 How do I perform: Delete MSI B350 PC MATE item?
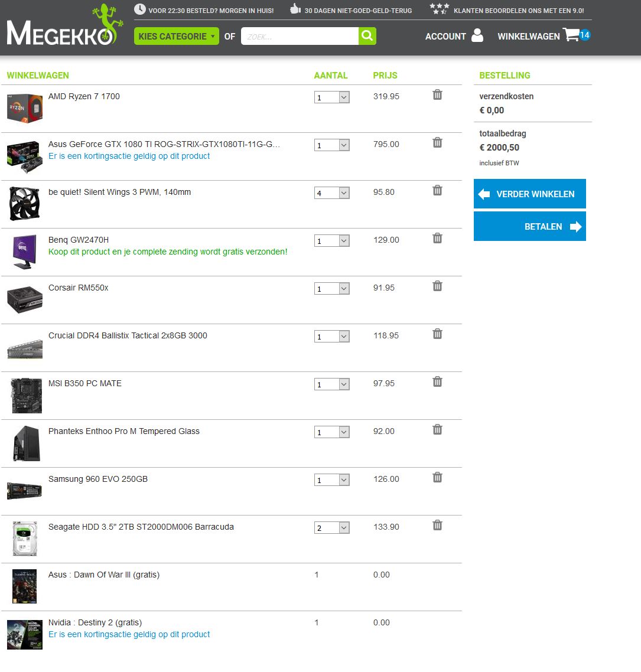437,382
